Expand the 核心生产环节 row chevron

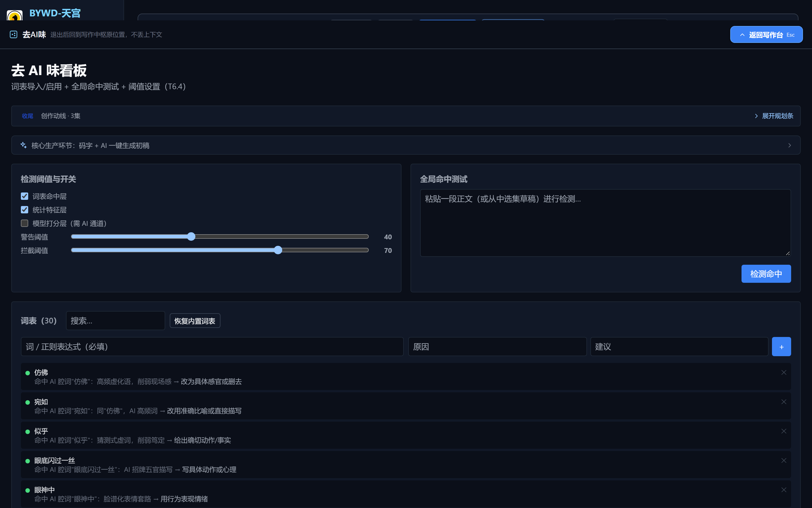tap(789, 145)
